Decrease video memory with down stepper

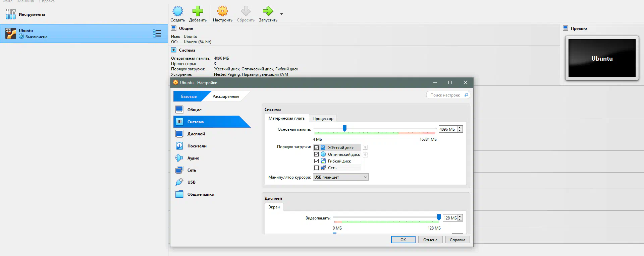click(x=460, y=219)
